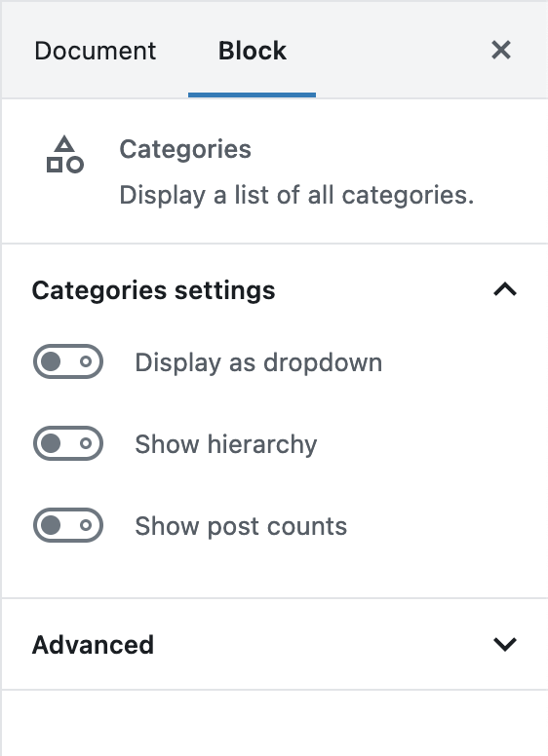Turn on Show post counts switch

pyautogui.click(x=68, y=525)
